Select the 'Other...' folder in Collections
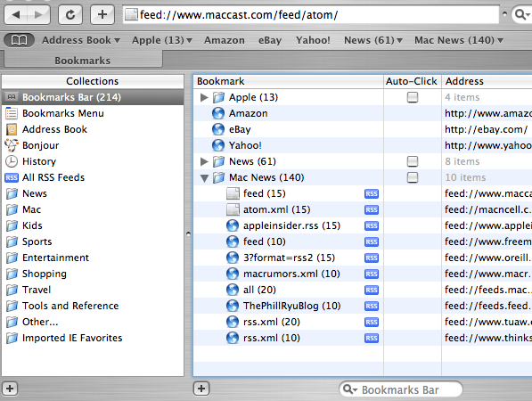 (x=93, y=322)
